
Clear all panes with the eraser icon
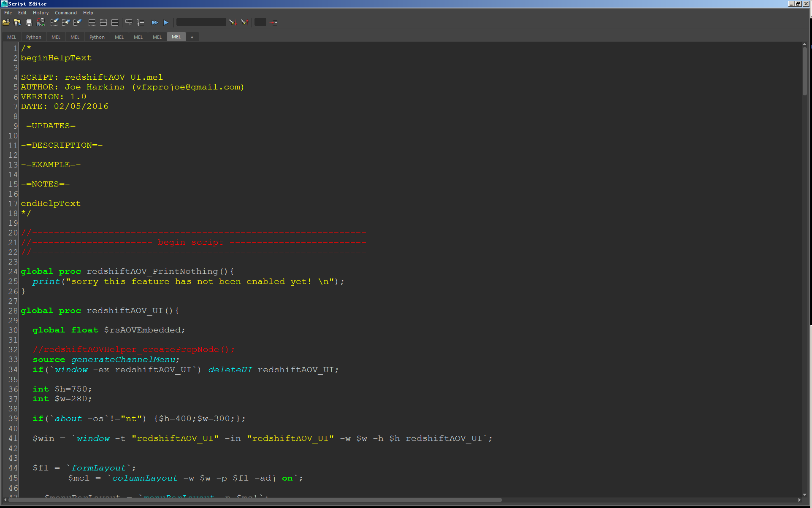[78, 22]
